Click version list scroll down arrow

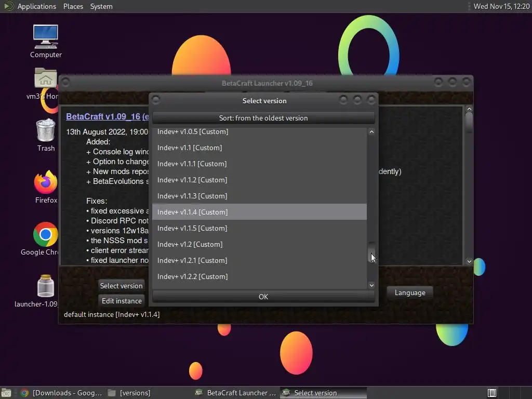tap(371, 285)
